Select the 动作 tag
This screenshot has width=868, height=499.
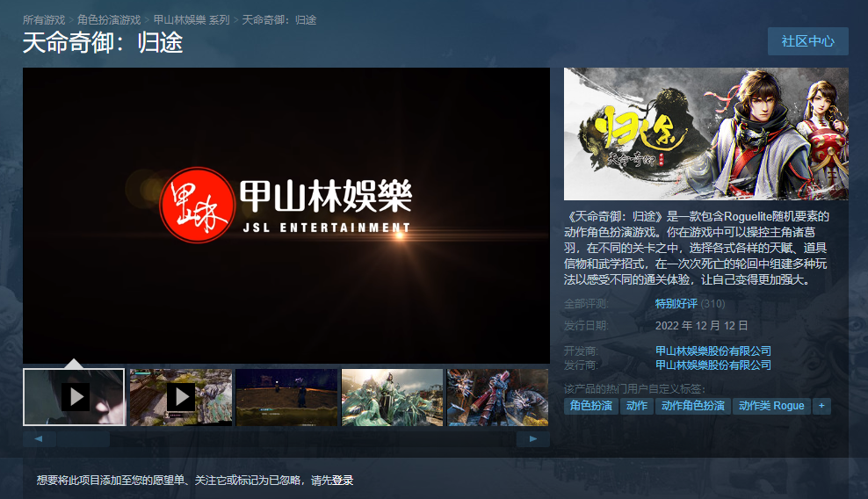point(637,406)
